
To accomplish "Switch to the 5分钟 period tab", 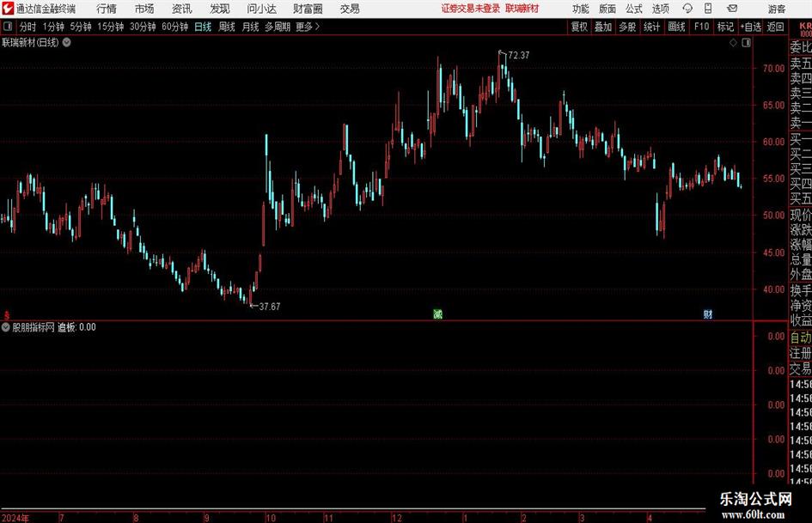I will click(x=81, y=27).
